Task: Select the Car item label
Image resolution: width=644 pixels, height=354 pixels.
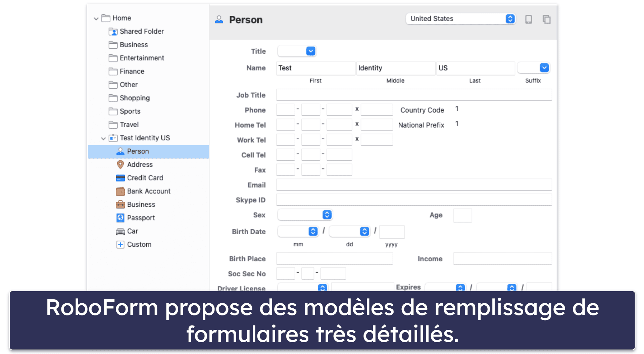Action: click(x=132, y=231)
